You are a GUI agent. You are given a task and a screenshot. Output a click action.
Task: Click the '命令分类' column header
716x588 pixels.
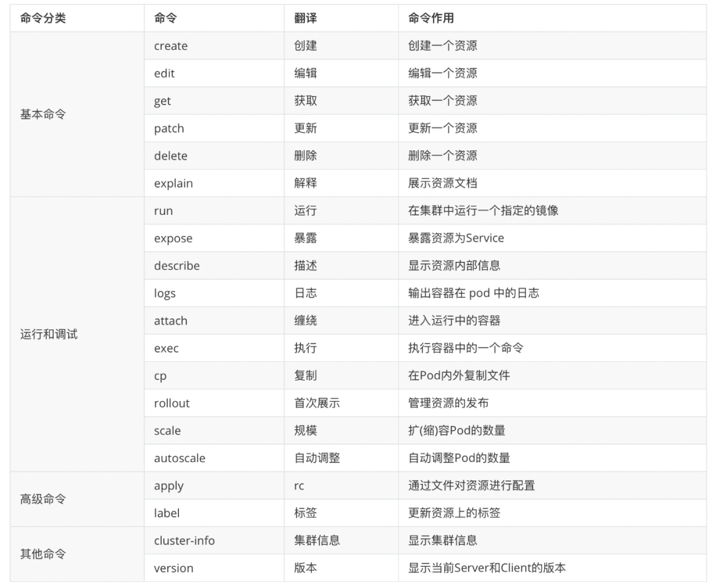[77, 19]
